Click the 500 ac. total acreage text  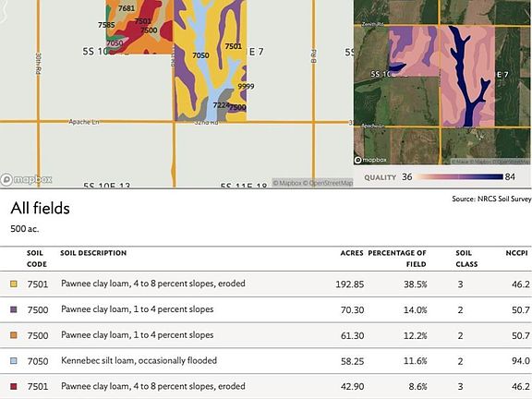click(24, 229)
